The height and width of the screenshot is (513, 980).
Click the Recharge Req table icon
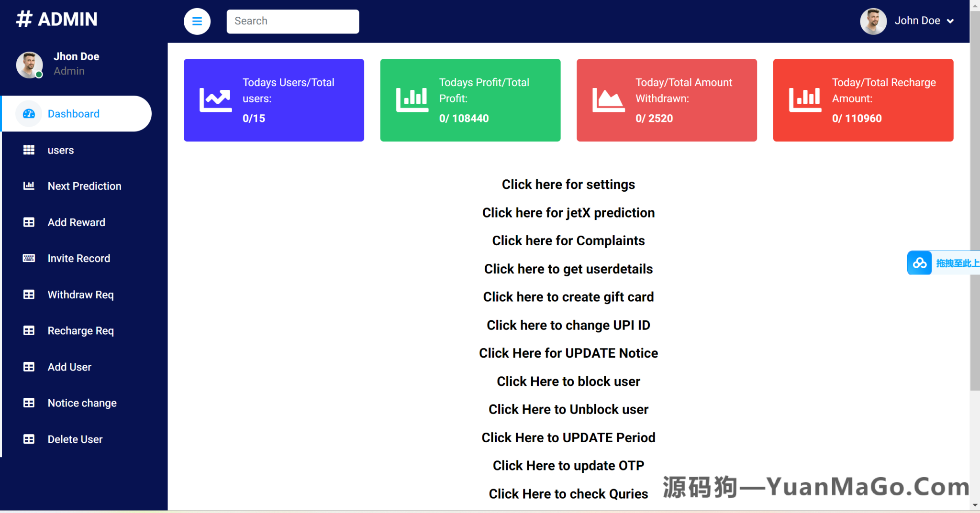(x=29, y=330)
